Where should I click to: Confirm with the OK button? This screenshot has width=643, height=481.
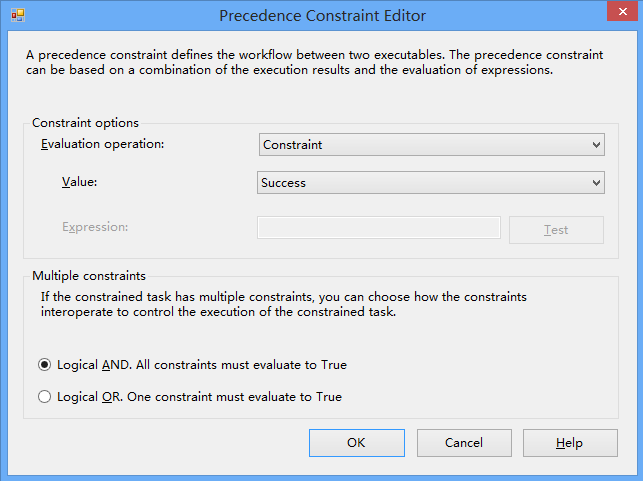(x=356, y=443)
